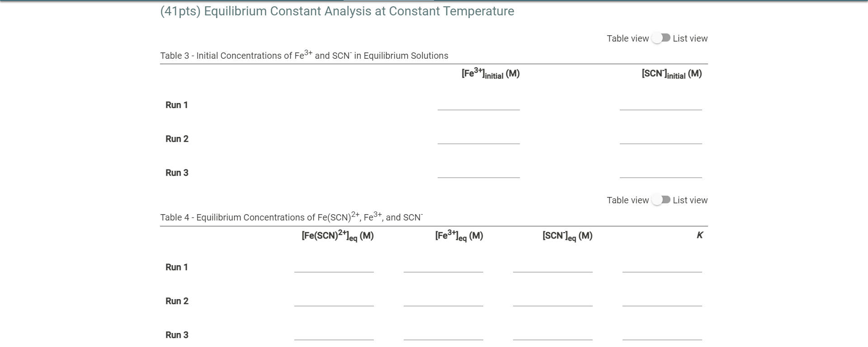
Task: Click Run 3 initial Fe3+ concentration field
Action: pos(478,174)
